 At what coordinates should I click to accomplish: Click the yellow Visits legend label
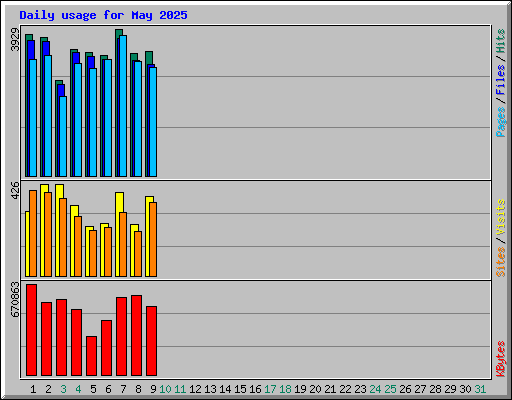[x=501, y=218]
